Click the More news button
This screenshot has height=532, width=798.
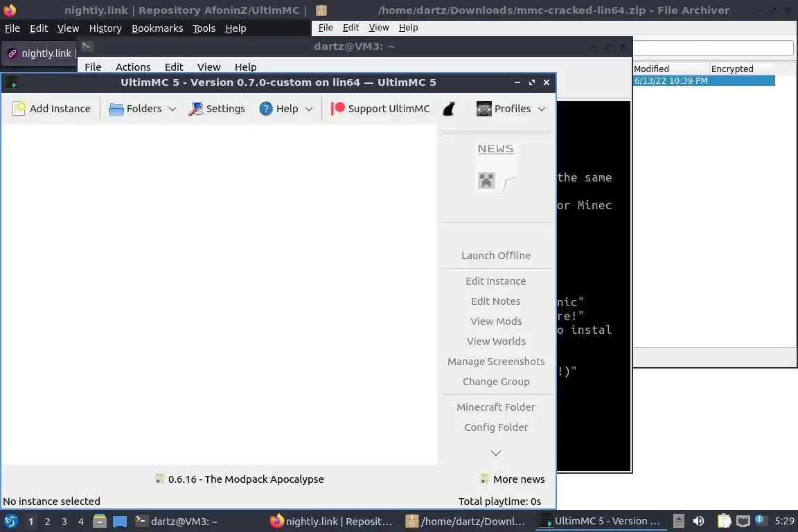tap(513, 479)
